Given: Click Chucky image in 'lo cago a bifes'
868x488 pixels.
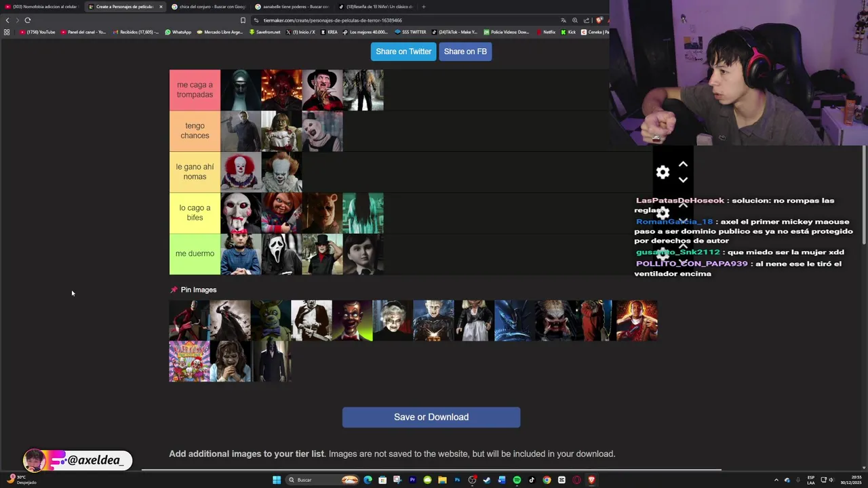Looking at the screenshot, I should coord(281,213).
